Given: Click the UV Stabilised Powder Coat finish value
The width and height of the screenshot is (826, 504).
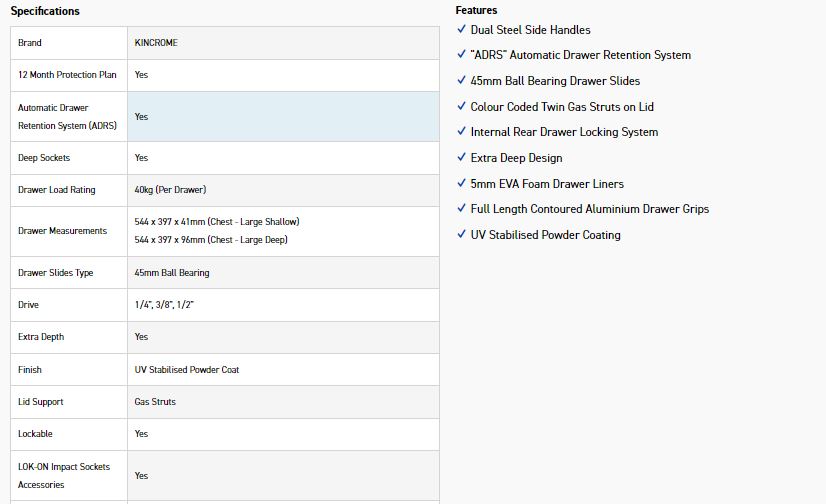Looking at the screenshot, I should [187, 370].
